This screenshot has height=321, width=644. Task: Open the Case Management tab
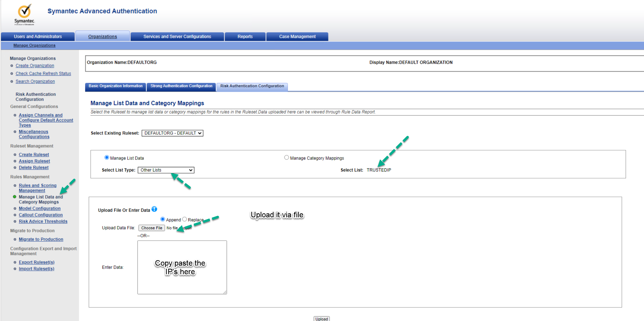[x=297, y=37]
